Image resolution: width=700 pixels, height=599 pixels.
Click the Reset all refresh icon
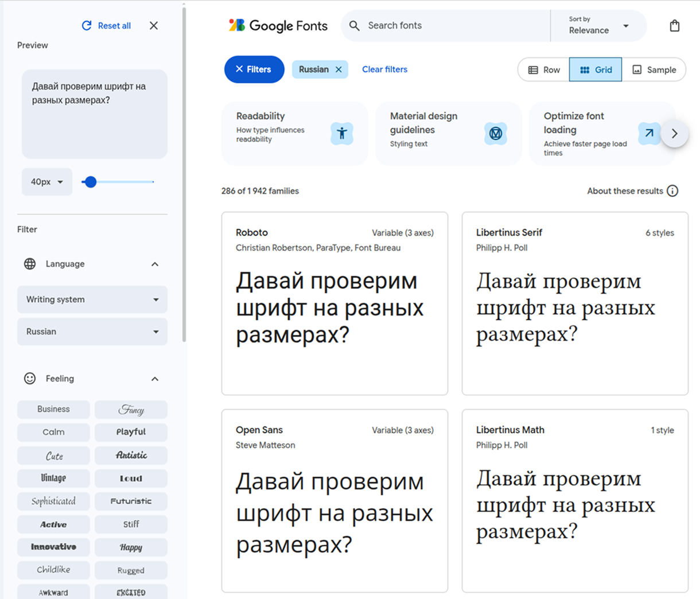(x=87, y=25)
